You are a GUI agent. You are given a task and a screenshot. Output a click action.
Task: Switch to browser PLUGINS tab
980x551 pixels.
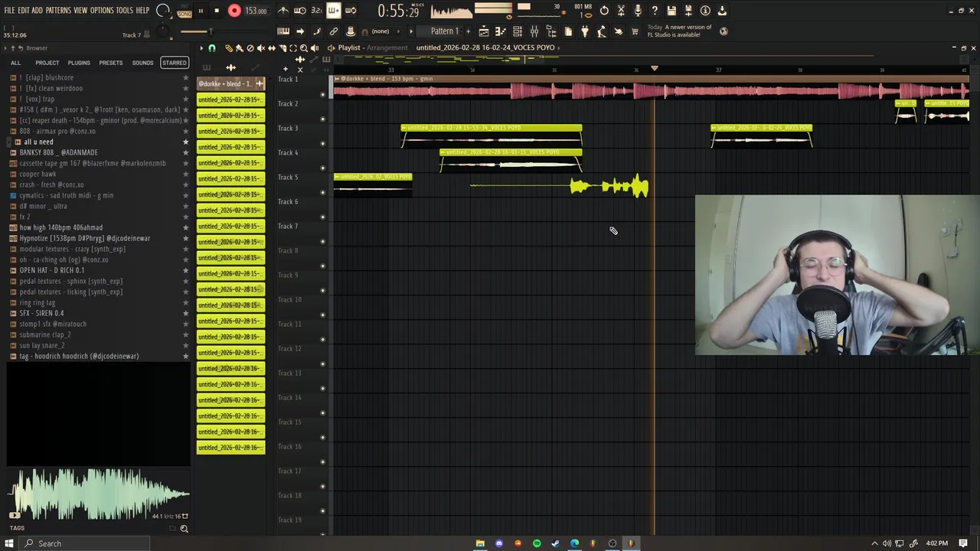point(79,63)
